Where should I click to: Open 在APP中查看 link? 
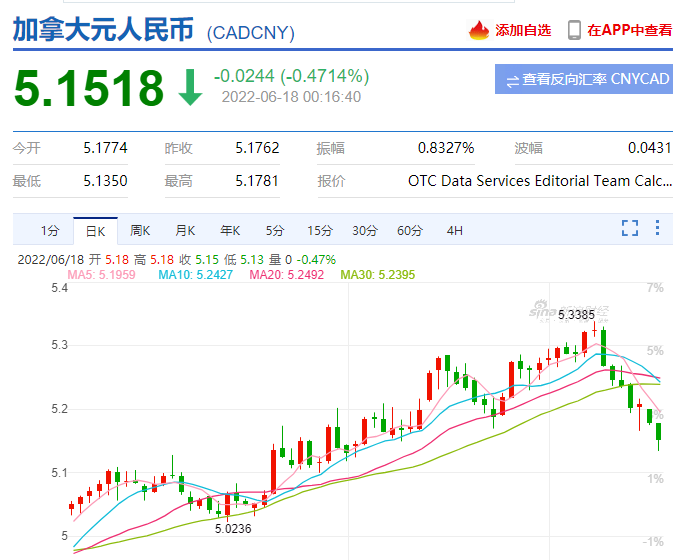tap(630, 30)
